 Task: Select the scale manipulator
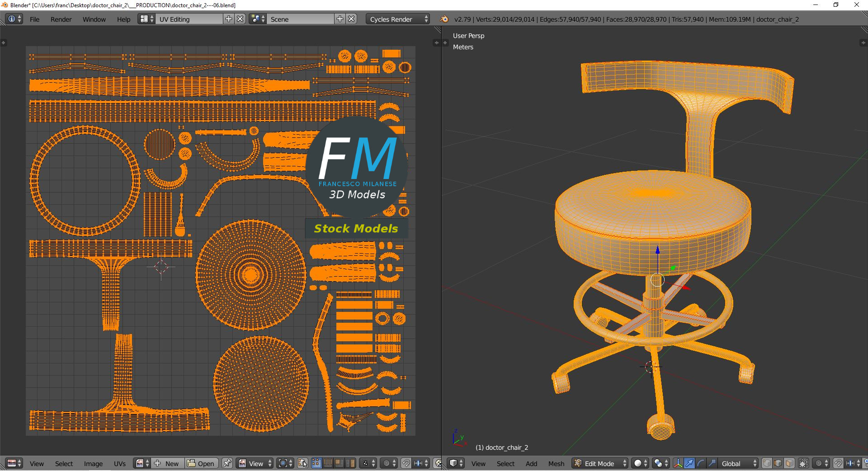[712, 463]
